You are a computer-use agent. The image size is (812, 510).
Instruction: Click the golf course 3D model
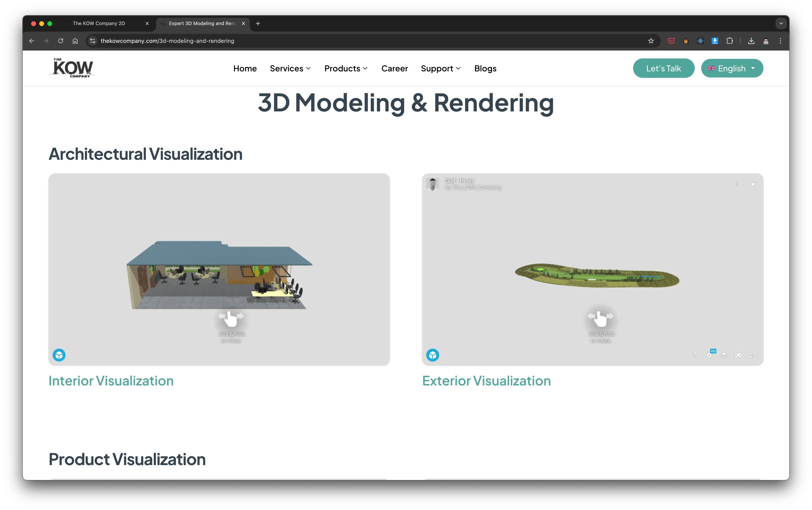pyautogui.click(x=597, y=275)
